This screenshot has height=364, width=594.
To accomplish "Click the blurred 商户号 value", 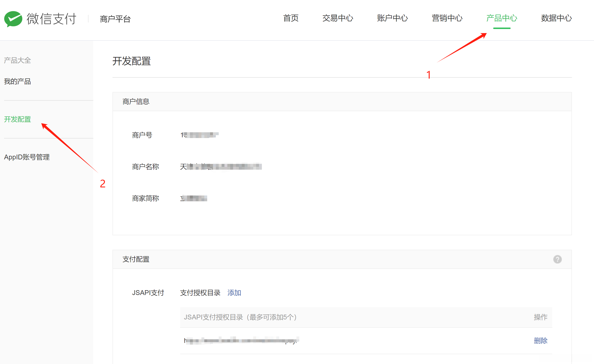I will tap(199, 135).
